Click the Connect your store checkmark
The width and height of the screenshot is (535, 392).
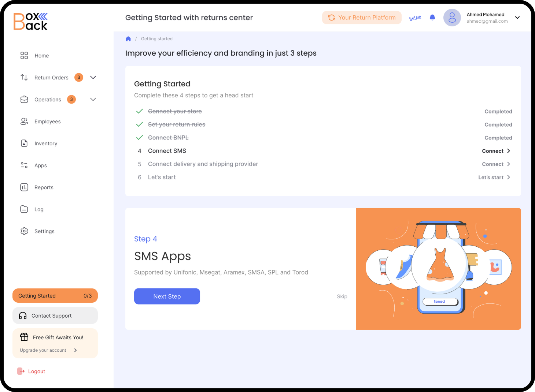tap(140, 111)
